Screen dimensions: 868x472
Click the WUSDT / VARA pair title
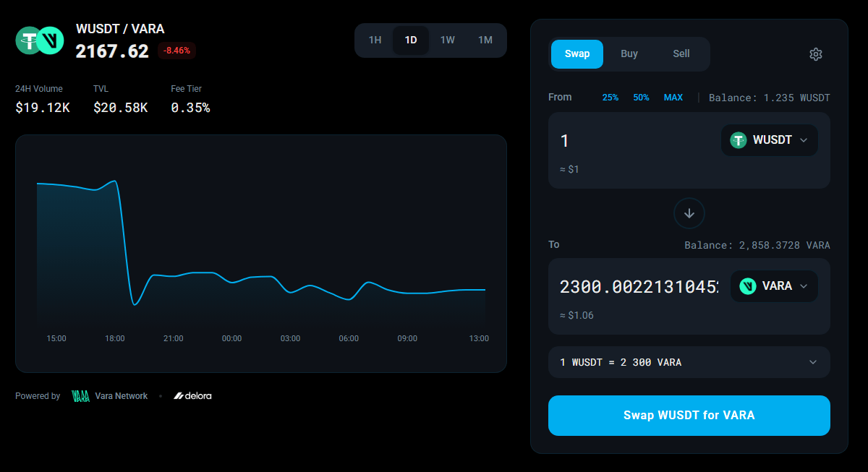point(120,30)
